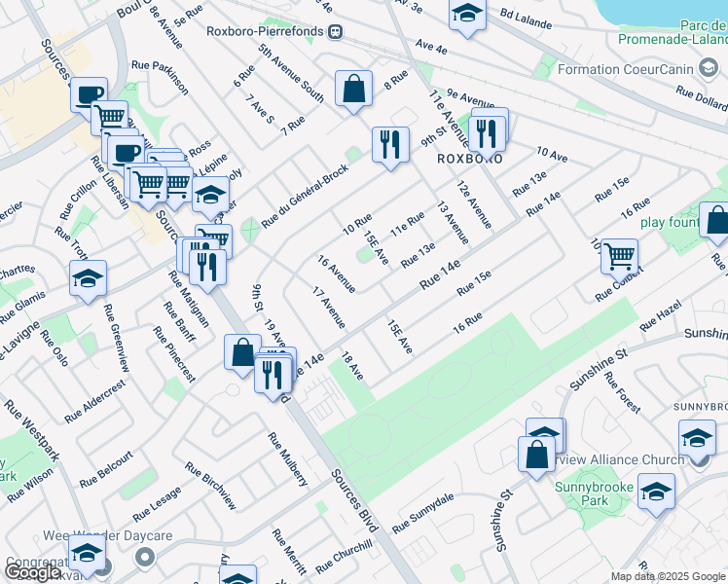Select the shopping bag marker near 8 Rue
The image size is (728, 584).
click(x=353, y=90)
